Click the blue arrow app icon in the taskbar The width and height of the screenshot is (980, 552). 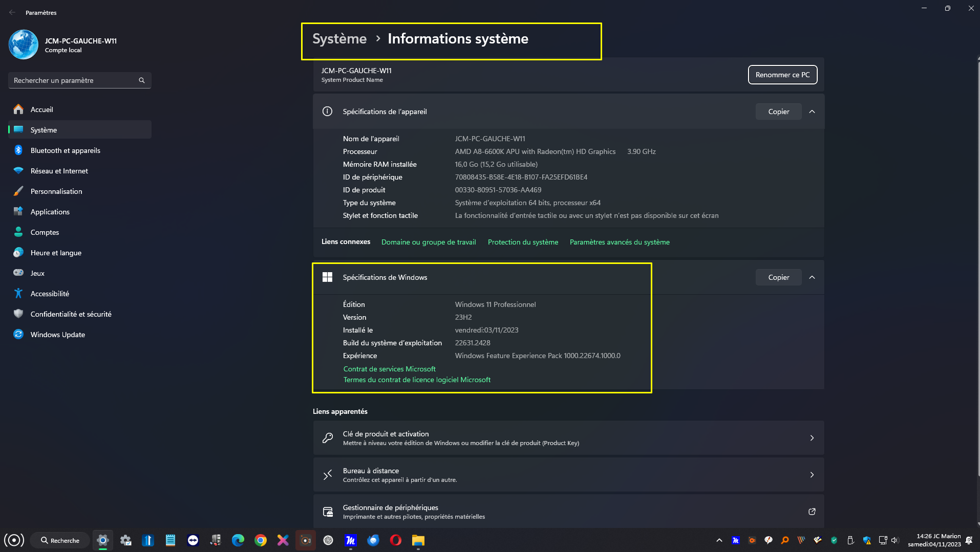[x=148, y=540]
